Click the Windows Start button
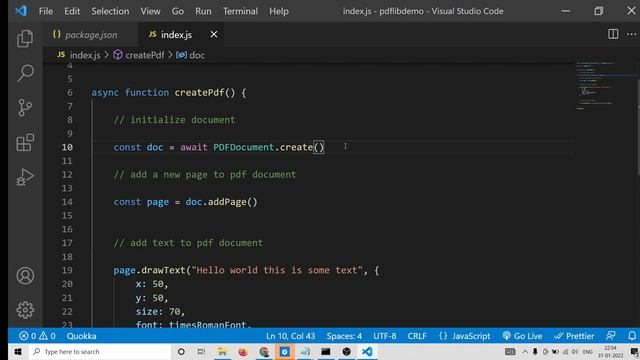The height and width of the screenshot is (360, 640). click(x=18, y=351)
